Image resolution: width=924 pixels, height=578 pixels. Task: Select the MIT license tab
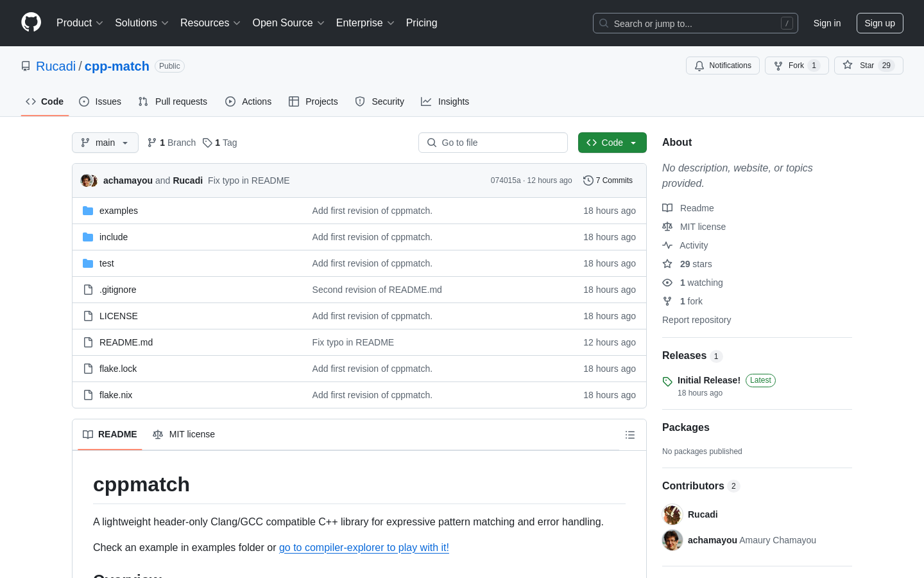point(184,434)
